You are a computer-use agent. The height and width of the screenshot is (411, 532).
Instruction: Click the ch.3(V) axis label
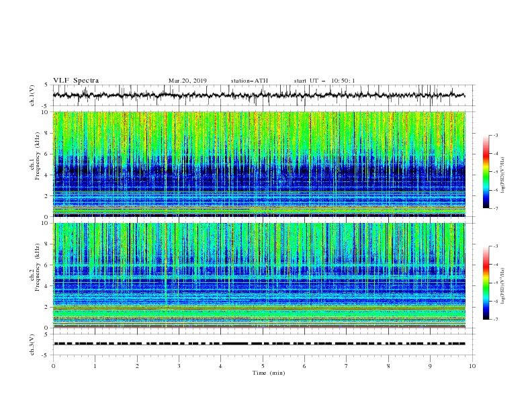coord(32,345)
